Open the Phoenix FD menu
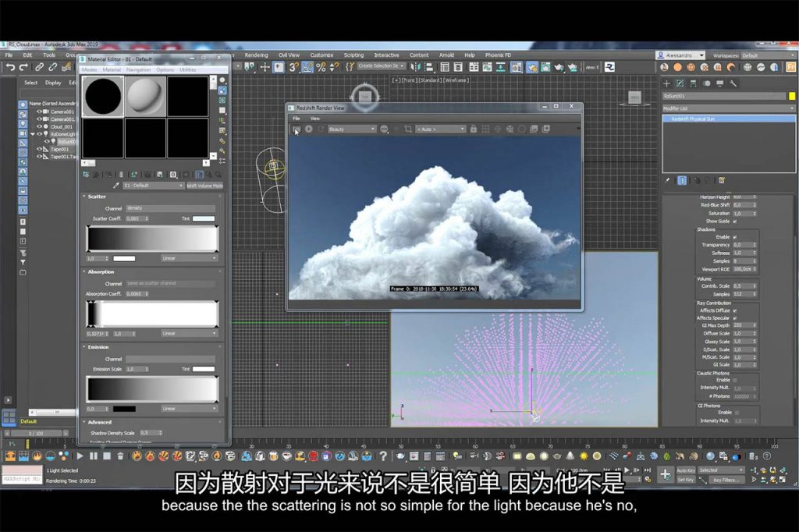The image size is (799, 532). coord(498,55)
